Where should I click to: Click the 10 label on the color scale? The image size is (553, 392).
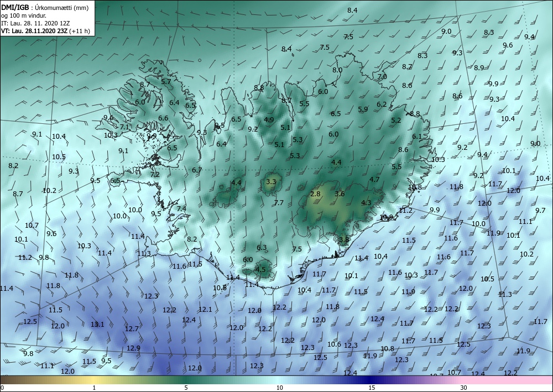tap(279, 388)
